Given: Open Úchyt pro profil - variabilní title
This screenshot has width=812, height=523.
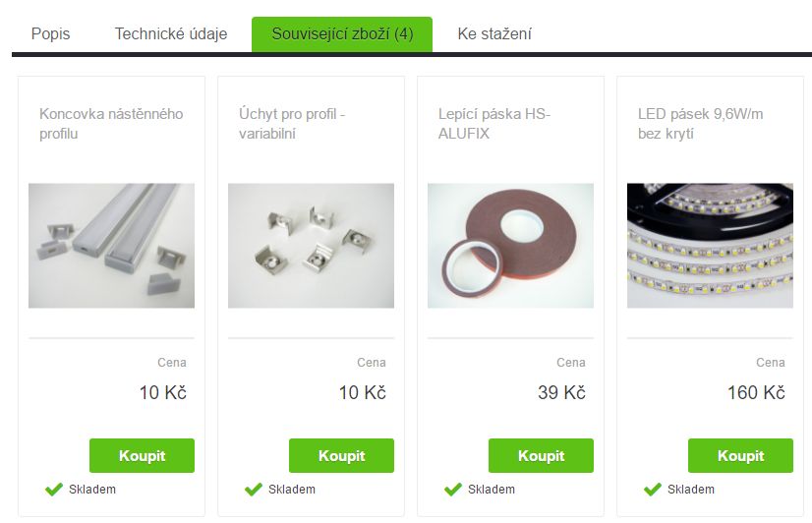Looking at the screenshot, I should point(292,124).
